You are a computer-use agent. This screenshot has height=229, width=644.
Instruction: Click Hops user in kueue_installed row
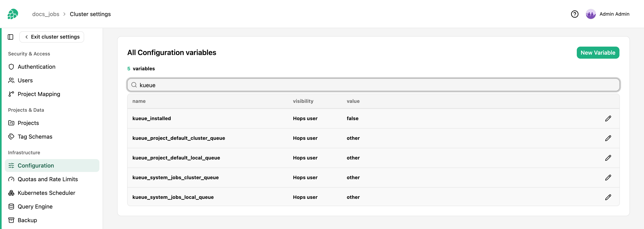coord(305,119)
